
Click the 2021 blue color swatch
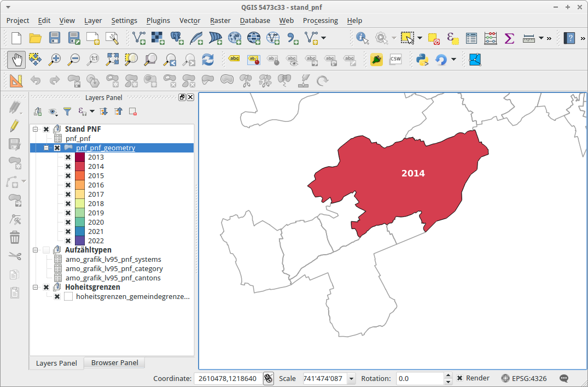pos(80,232)
